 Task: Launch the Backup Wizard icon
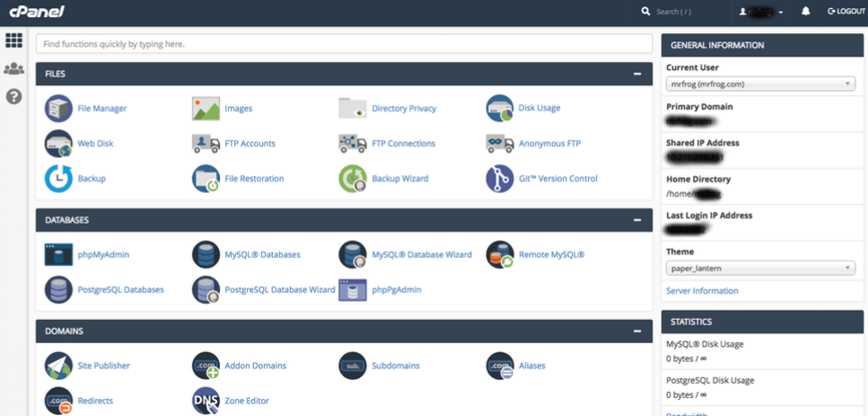click(x=353, y=179)
